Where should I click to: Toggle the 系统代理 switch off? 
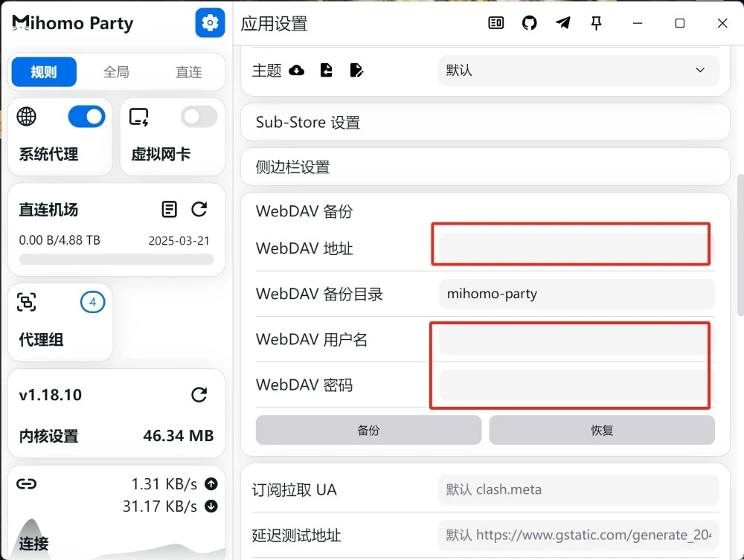tap(87, 117)
